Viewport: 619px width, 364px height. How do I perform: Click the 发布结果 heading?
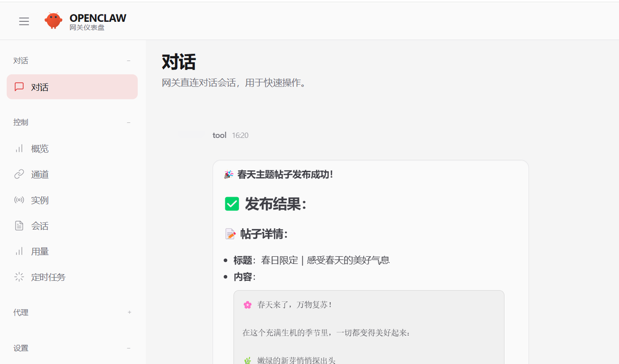(276, 204)
